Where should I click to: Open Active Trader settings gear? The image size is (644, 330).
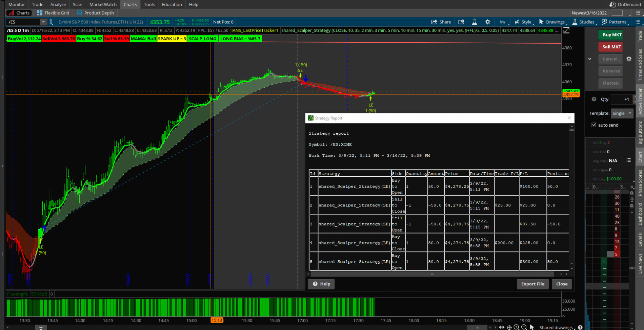pyautogui.click(x=629, y=59)
